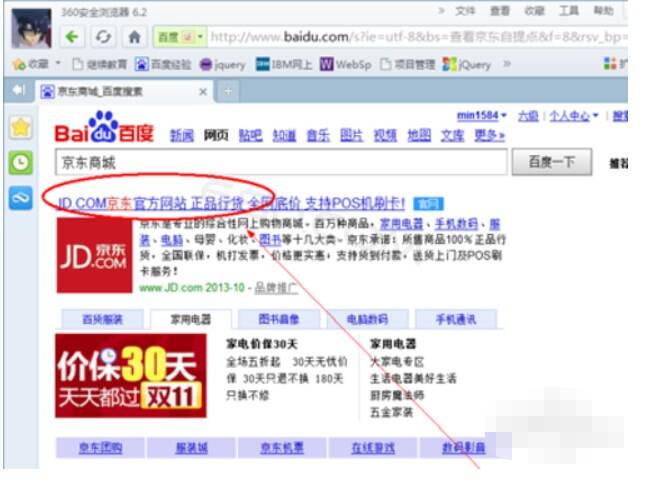The height and width of the screenshot is (497, 672).
Task: Expand more bookmarks chevron
Action: pyautogui.click(x=507, y=64)
